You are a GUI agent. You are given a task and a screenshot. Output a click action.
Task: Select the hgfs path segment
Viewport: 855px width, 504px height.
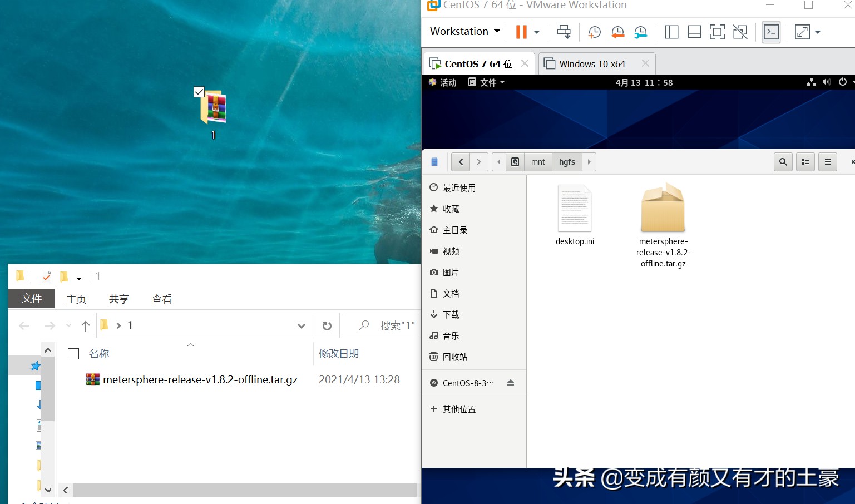(x=567, y=162)
